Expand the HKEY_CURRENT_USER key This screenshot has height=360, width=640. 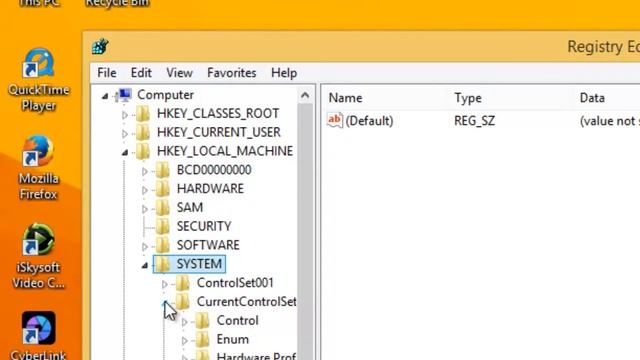point(125,134)
